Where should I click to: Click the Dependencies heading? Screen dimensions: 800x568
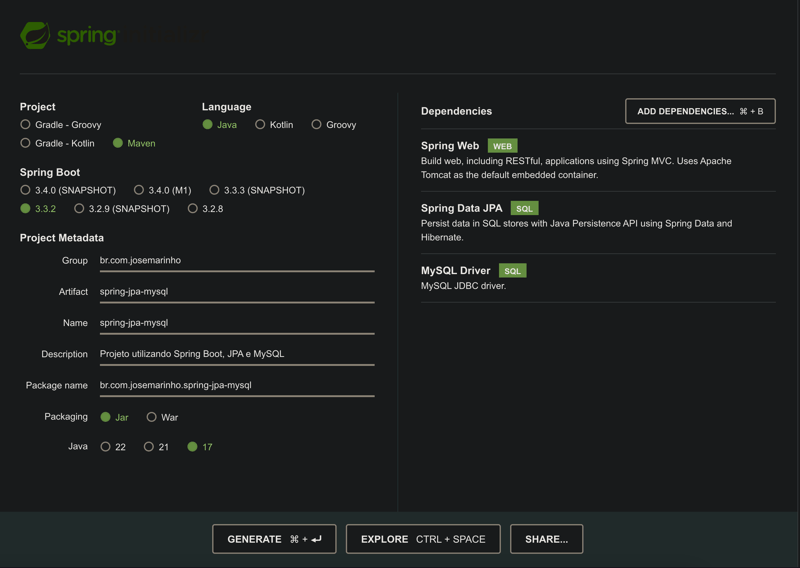point(456,111)
